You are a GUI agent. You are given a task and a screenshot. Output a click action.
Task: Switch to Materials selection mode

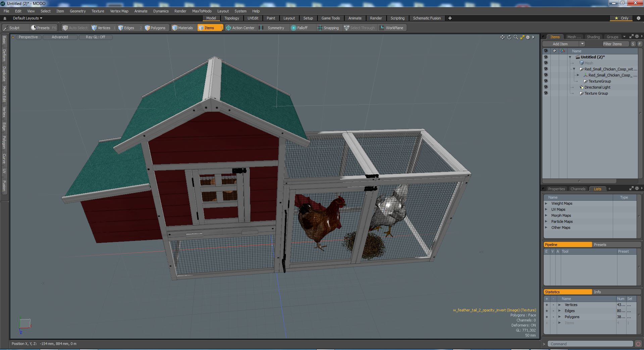pyautogui.click(x=183, y=28)
